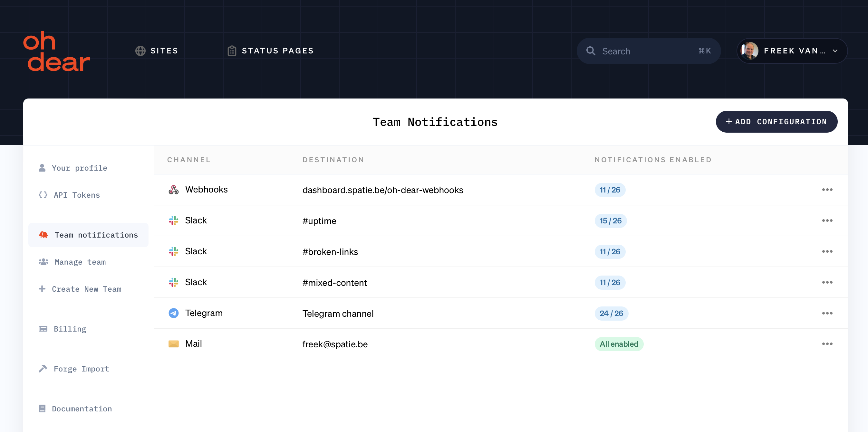Viewport: 868px width, 432px height.
Task: Click the person icon for Your profile
Action: coord(42,168)
